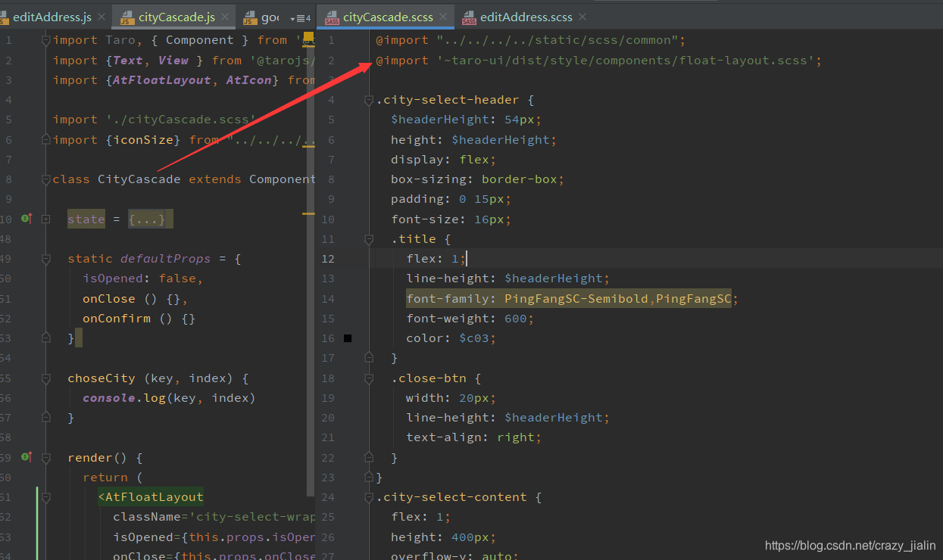
Task: Click the SASS file icon on cityCascade.scss tab
Action: (x=331, y=17)
